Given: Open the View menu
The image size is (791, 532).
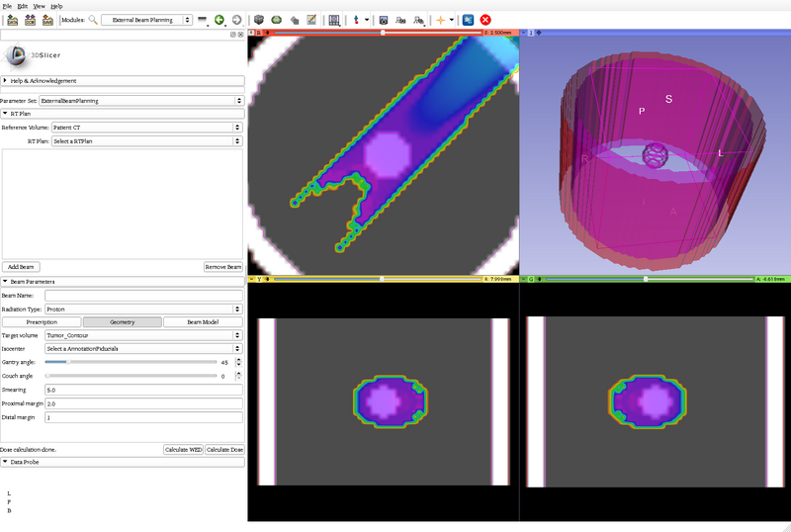Looking at the screenshot, I should pyautogui.click(x=39, y=6).
